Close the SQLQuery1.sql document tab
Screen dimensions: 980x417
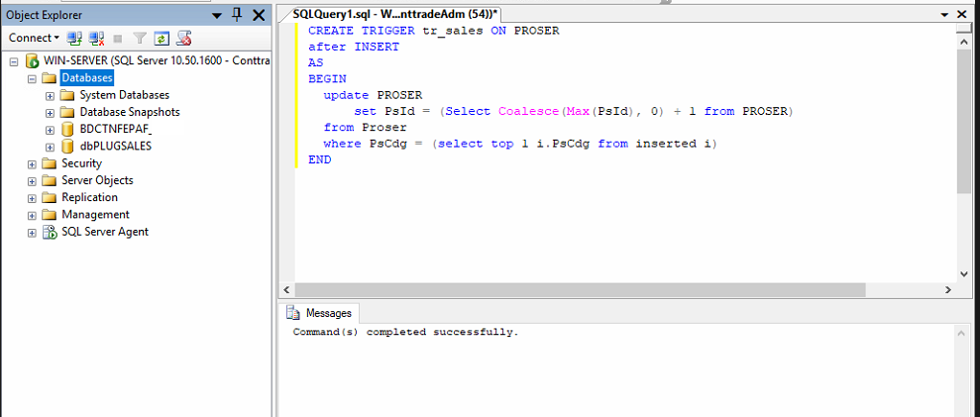pos(964,16)
